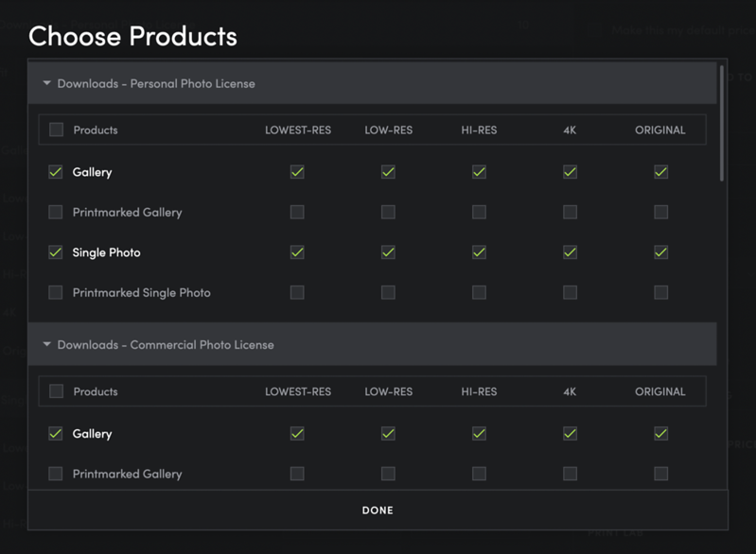This screenshot has width=756, height=554.
Task: Click the product list vertical scrollbar
Action: pos(722,124)
